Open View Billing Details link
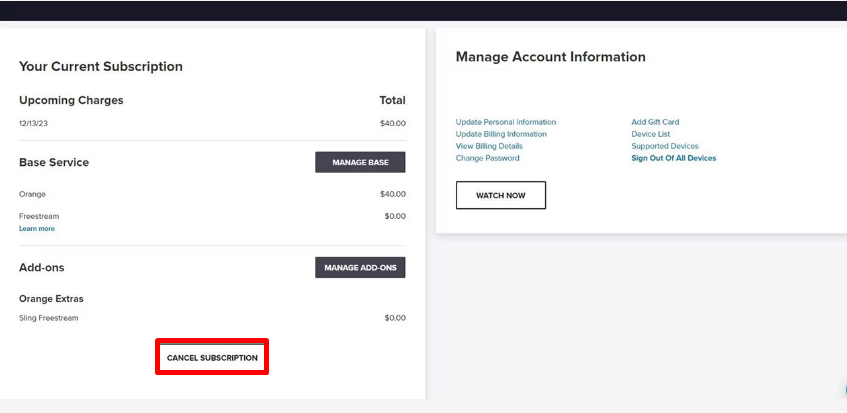847x413 pixels. (487, 146)
